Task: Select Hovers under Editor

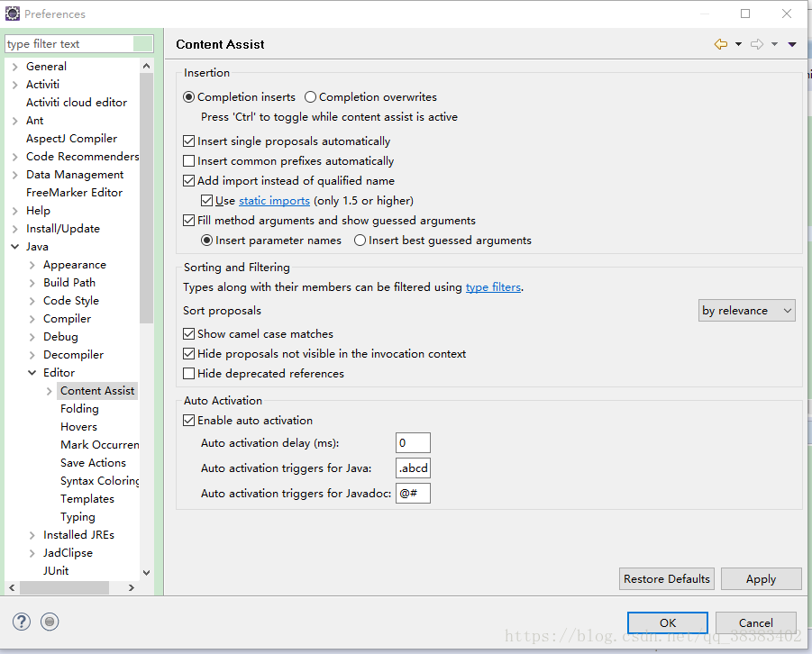Action: (x=78, y=427)
